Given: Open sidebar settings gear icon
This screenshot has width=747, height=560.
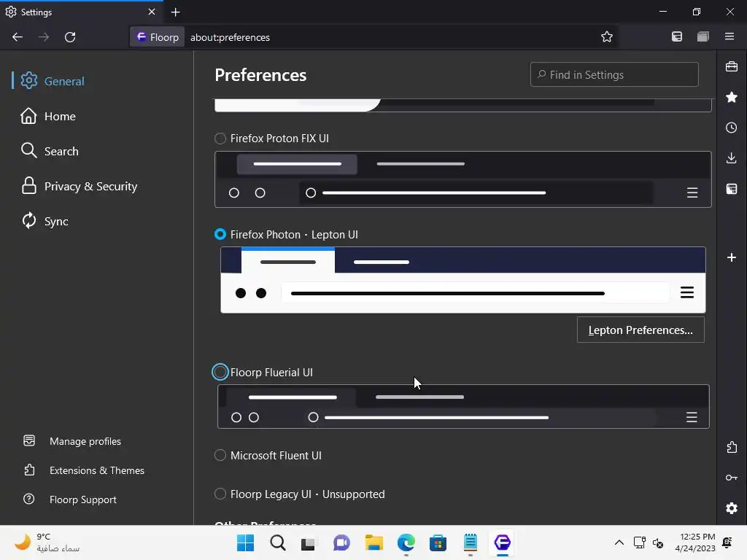Looking at the screenshot, I should click(x=732, y=508).
